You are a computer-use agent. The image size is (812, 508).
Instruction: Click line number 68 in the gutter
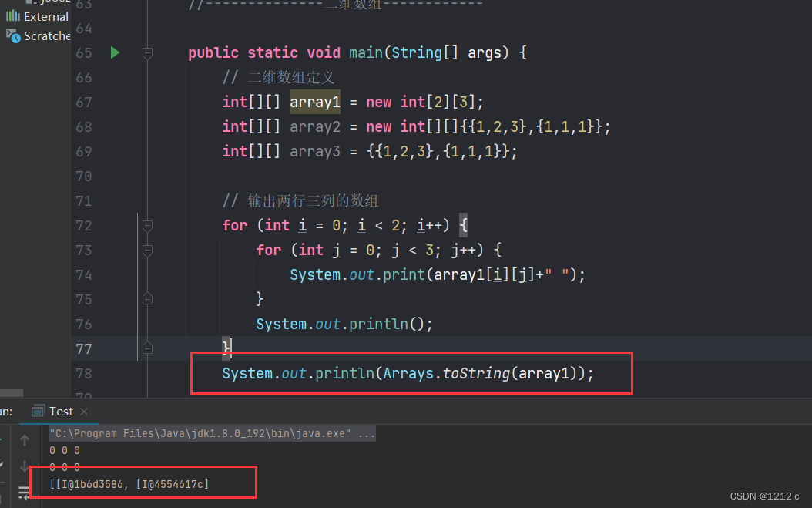point(84,127)
